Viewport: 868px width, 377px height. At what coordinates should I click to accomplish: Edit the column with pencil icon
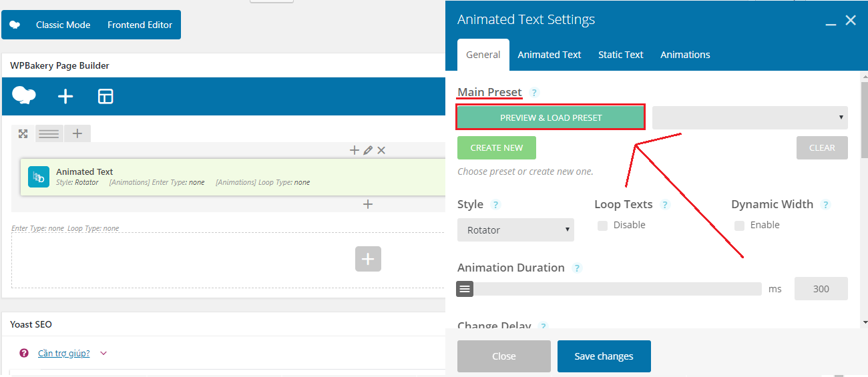pyautogui.click(x=368, y=150)
